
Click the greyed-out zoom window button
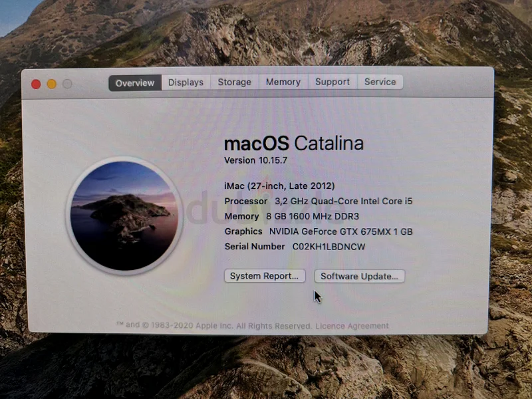click(x=67, y=84)
